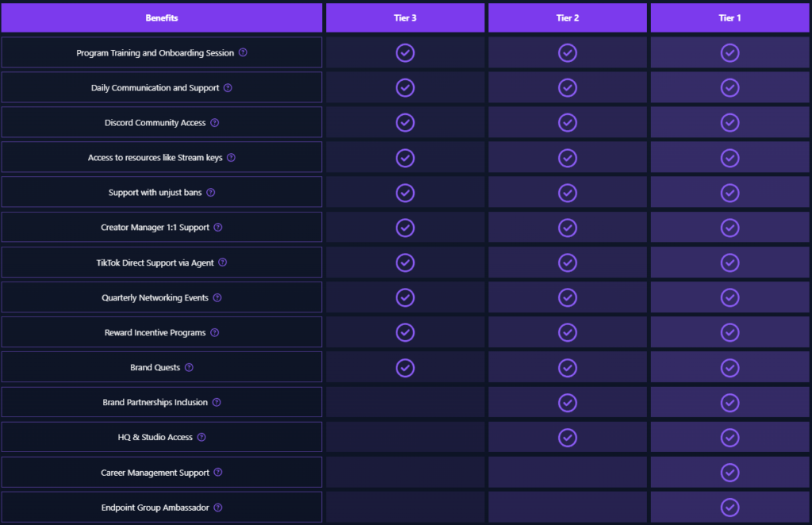
Task: Select Tier 2 checkmark for HQ & Studio Access
Action: pyautogui.click(x=567, y=438)
